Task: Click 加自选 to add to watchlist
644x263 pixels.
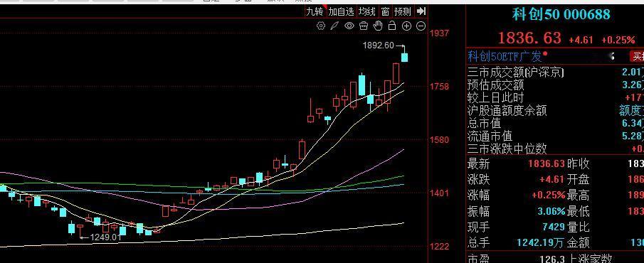Action: click(x=341, y=11)
